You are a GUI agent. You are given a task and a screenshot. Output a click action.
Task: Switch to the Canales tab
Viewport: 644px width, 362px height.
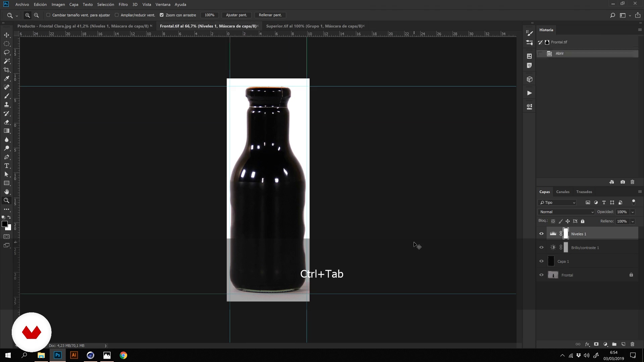[x=562, y=192]
